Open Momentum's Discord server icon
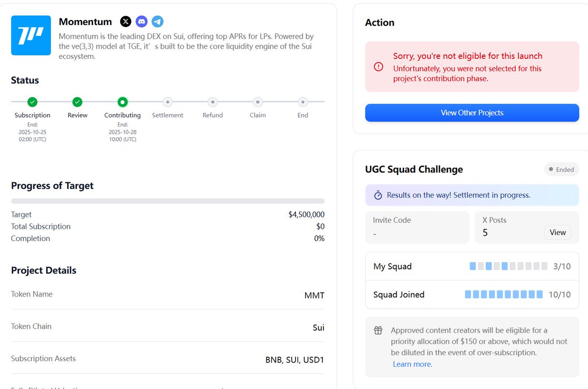Image resolution: width=588 pixels, height=389 pixels. pos(142,22)
